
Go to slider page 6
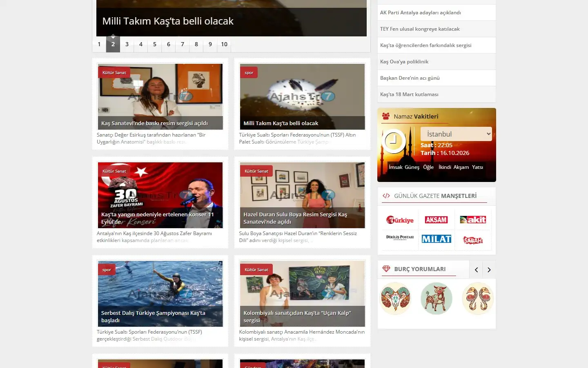[169, 44]
